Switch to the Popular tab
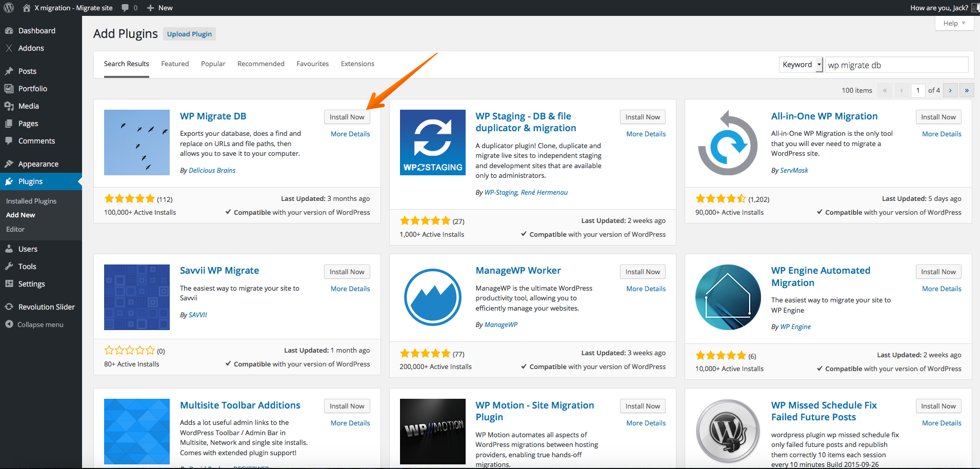980x469 pixels. 213,64
